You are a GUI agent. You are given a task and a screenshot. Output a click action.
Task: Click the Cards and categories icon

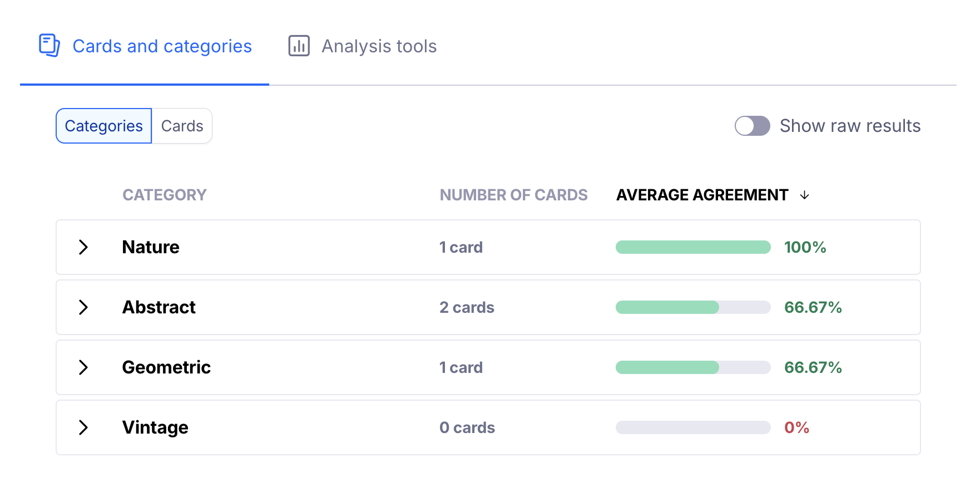(49, 46)
